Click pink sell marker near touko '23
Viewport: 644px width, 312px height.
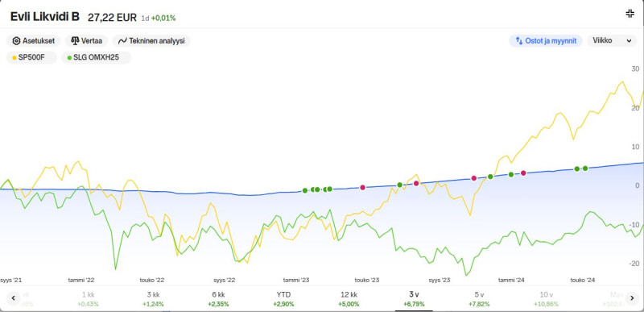pyautogui.click(x=363, y=188)
